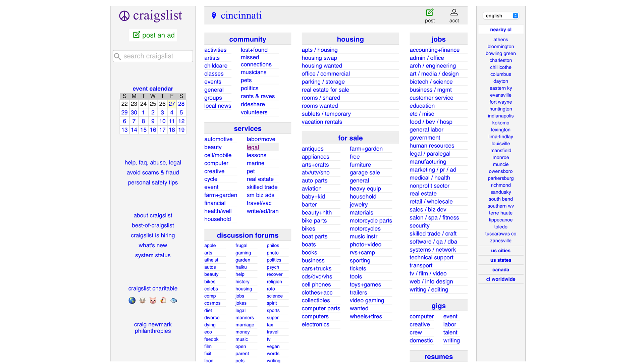
Task: Click the cow emoji under craigslist charitable
Action: click(142, 300)
